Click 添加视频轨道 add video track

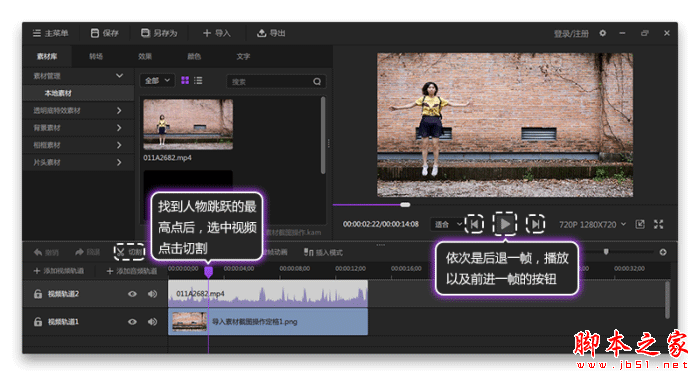pos(59,271)
